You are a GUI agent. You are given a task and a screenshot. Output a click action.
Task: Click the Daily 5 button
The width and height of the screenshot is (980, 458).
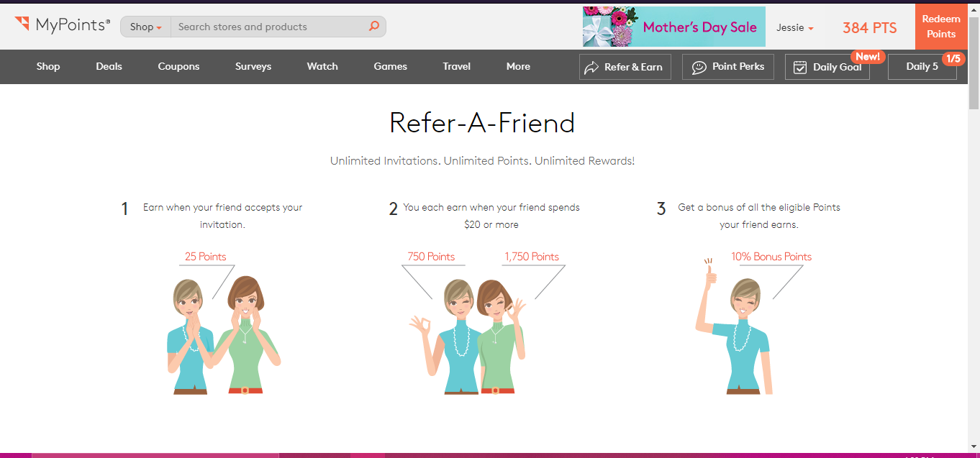(921, 67)
